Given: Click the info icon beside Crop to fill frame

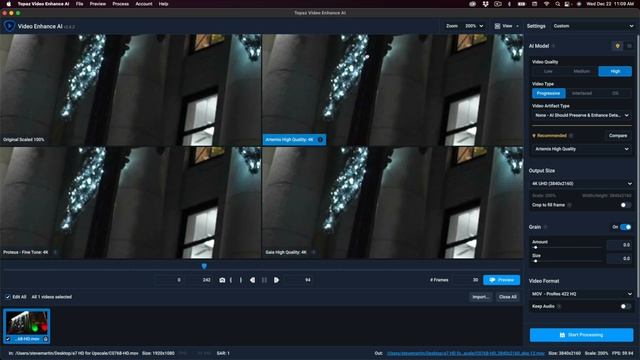Looking at the screenshot, I should click(x=570, y=205).
